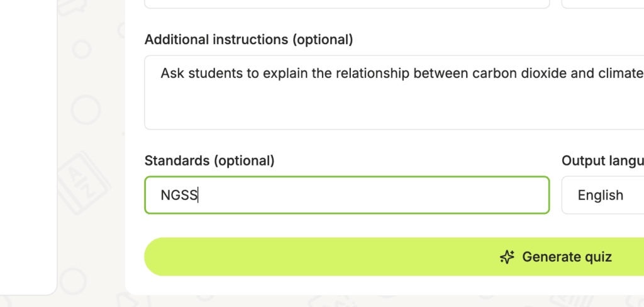Click the partially visible field at top right
The height and width of the screenshot is (307, 644).
click(603, 4)
